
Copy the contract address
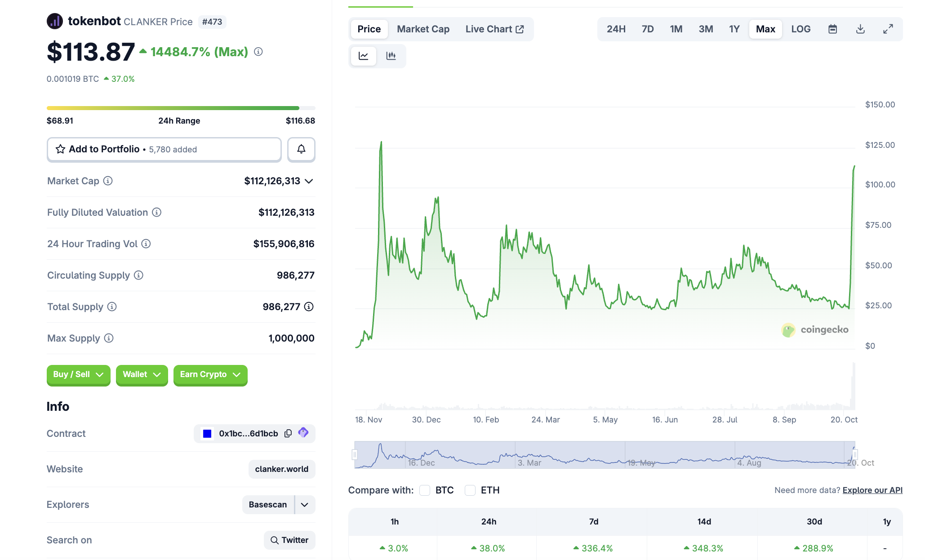288,433
